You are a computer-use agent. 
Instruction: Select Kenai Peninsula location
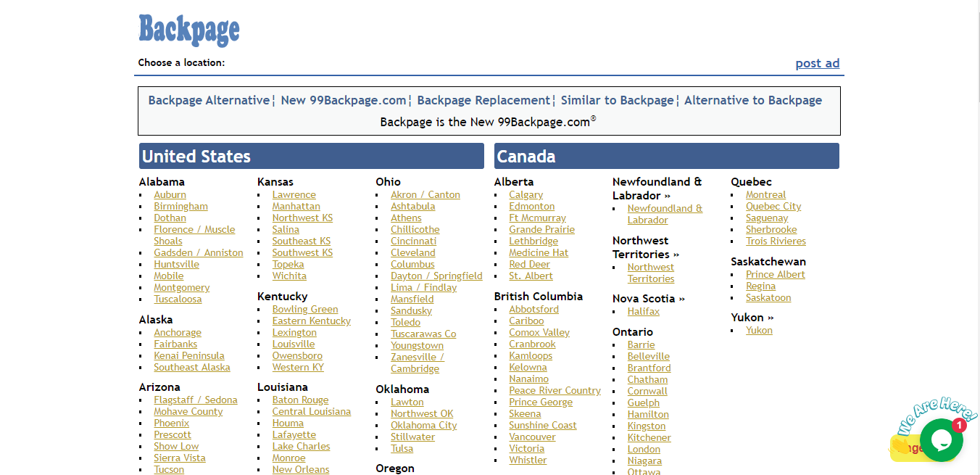189,356
